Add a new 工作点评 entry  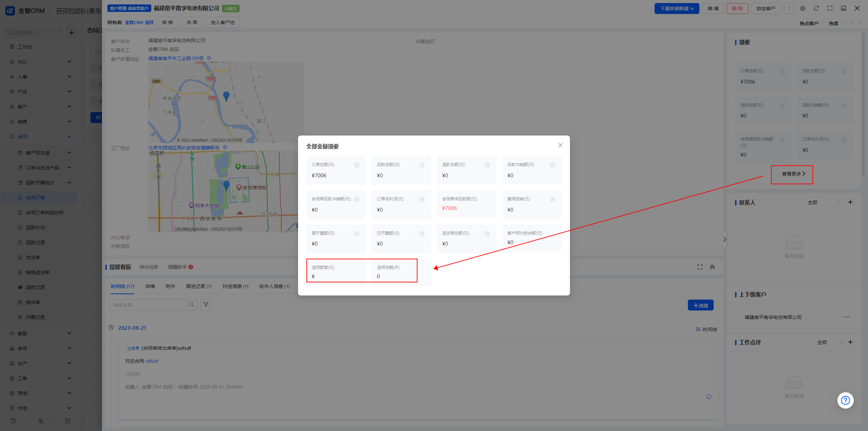pos(850,342)
